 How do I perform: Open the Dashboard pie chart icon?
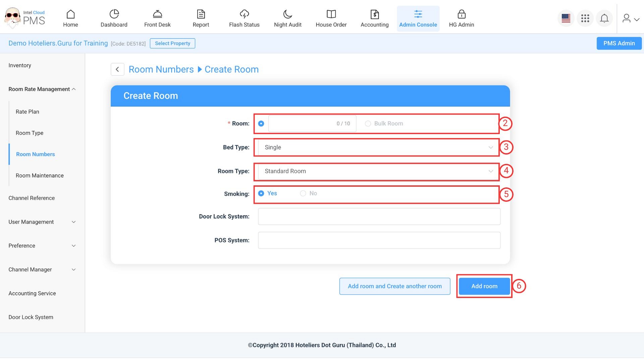(114, 14)
